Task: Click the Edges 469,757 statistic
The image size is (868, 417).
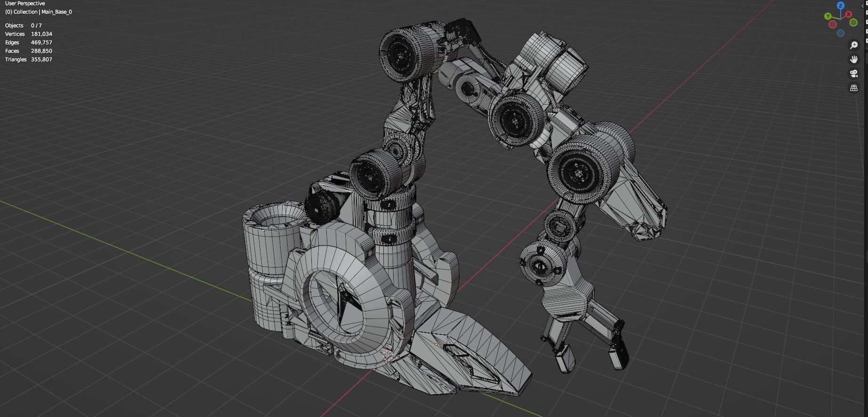Action: point(29,42)
